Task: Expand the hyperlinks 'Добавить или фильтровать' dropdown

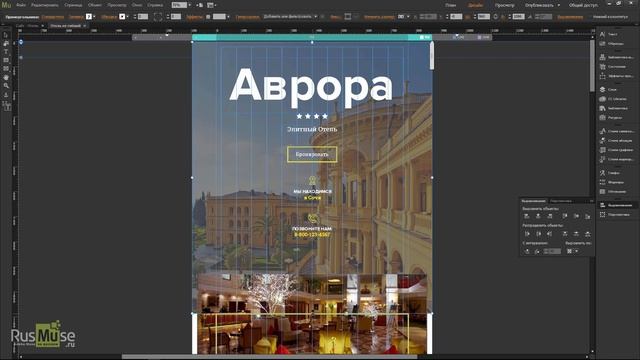Action: 290,17
